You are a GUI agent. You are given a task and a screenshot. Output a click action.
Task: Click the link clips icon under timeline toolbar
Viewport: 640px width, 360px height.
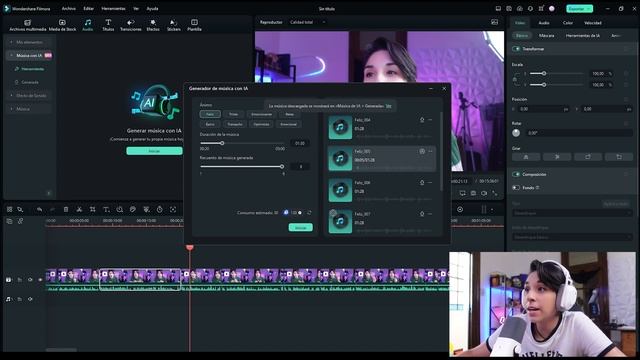click(20, 221)
